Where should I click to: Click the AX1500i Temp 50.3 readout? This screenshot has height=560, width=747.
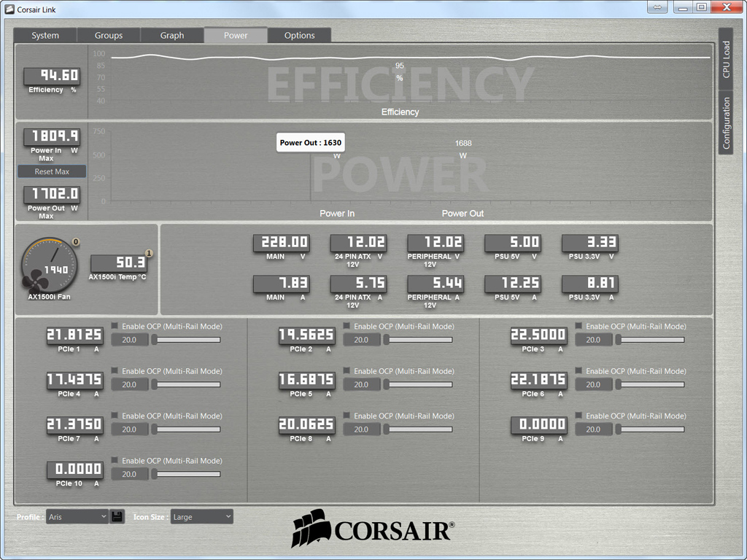[119, 262]
